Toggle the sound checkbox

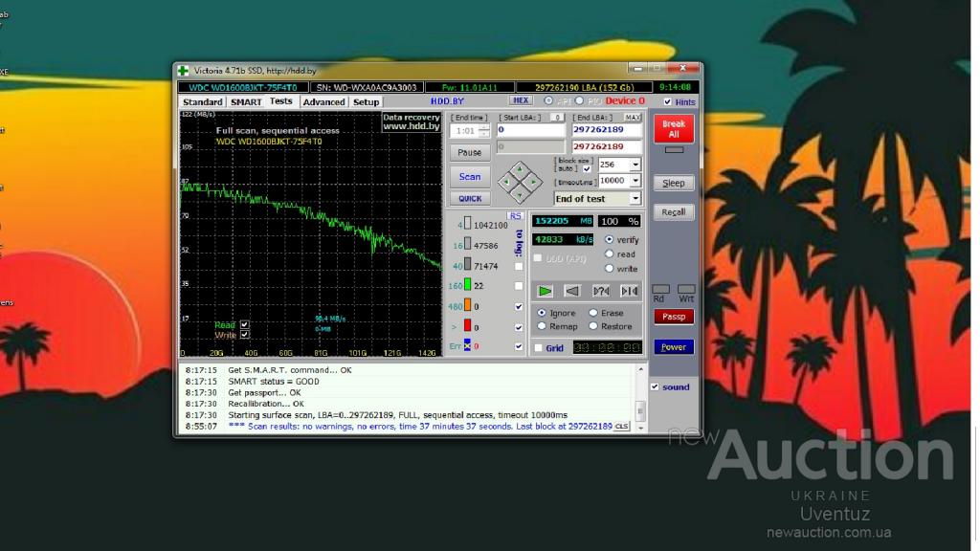[x=655, y=386]
